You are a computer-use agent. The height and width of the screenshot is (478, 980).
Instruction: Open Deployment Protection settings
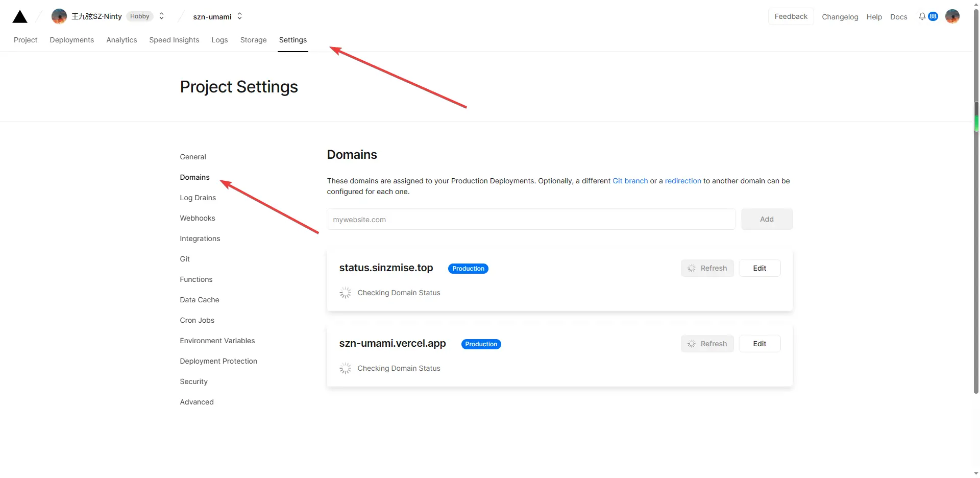(x=218, y=361)
